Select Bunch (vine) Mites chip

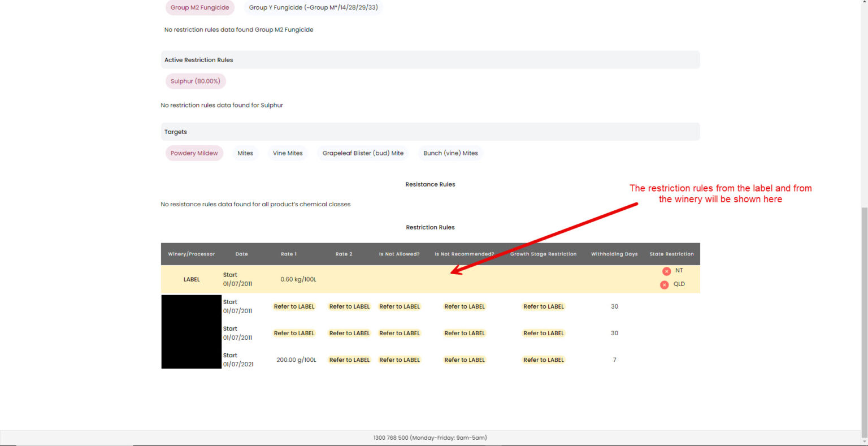[x=451, y=153]
